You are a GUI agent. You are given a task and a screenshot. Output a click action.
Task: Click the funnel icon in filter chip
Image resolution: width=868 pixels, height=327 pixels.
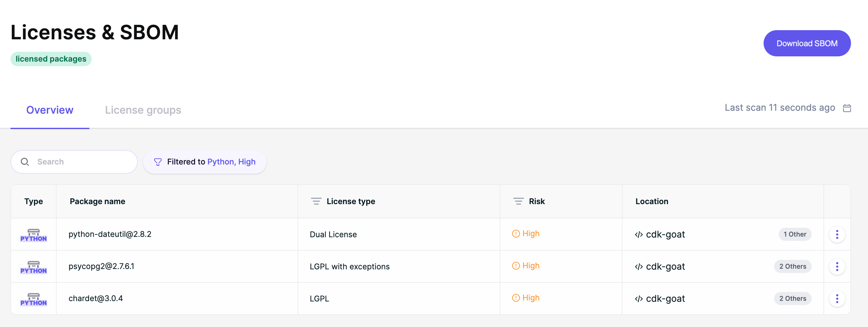[158, 162]
